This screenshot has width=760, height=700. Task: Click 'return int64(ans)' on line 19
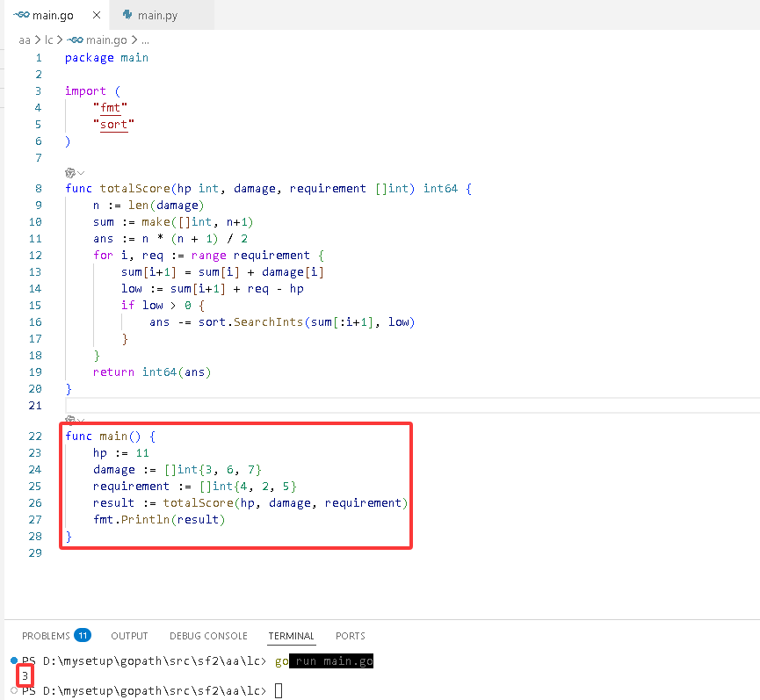pos(152,372)
